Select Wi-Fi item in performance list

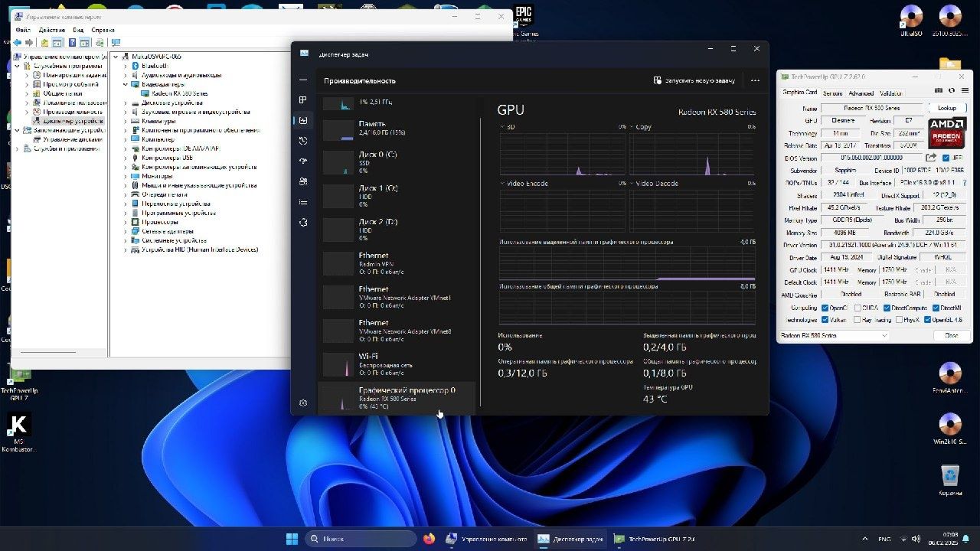397,364
